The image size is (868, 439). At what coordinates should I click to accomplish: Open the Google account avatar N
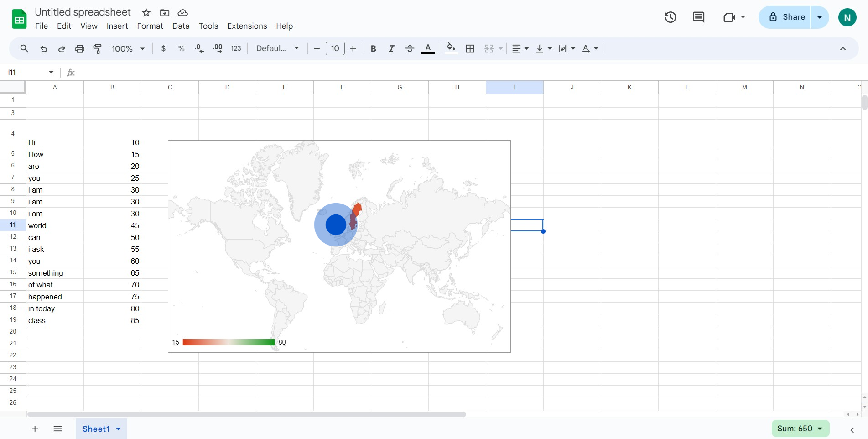coord(847,17)
